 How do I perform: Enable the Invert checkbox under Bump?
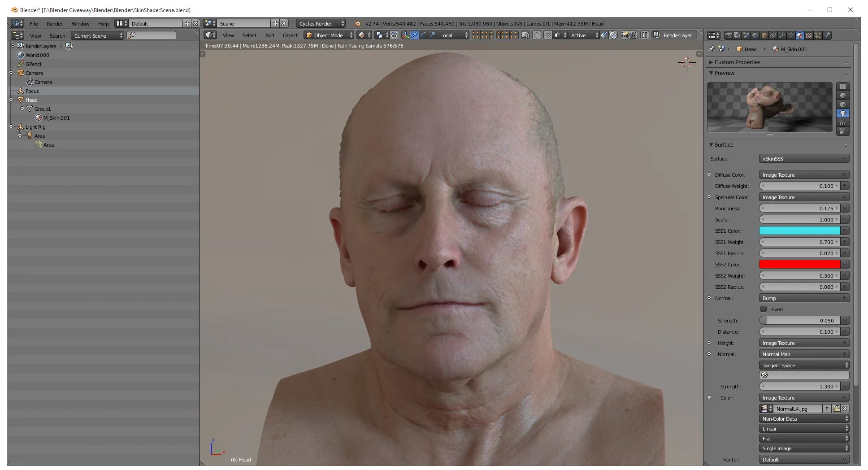click(x=764, y=309)
